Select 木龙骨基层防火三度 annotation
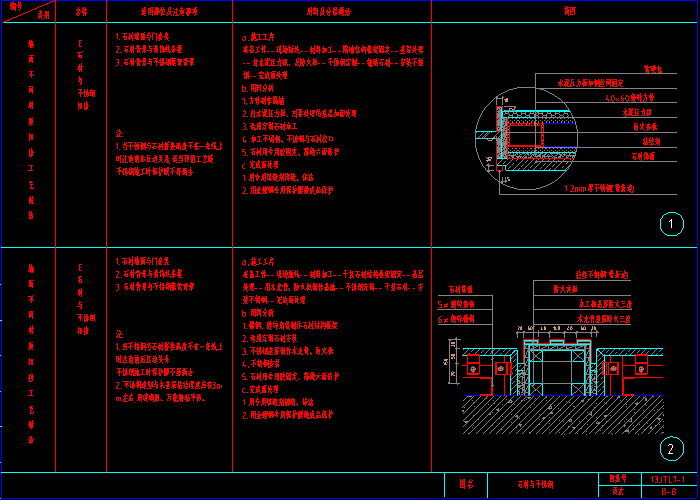 pyautogui.click(x=604, y=319)
